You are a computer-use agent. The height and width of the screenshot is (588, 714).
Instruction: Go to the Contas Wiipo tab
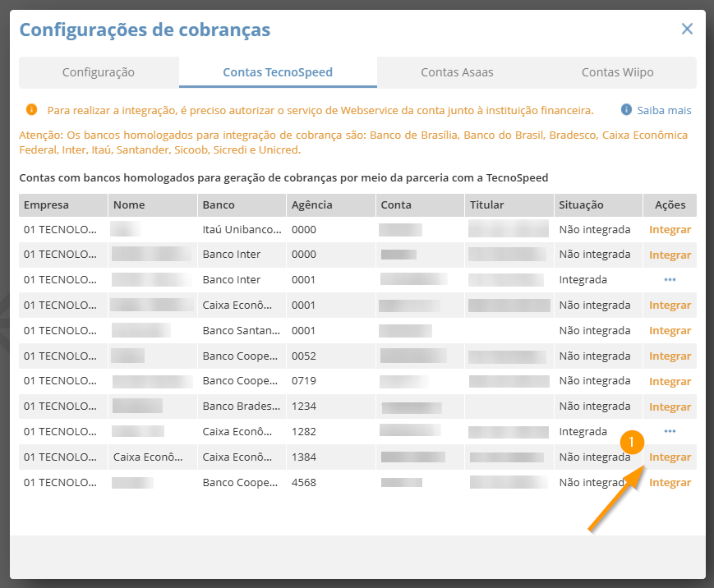[617, 72]
